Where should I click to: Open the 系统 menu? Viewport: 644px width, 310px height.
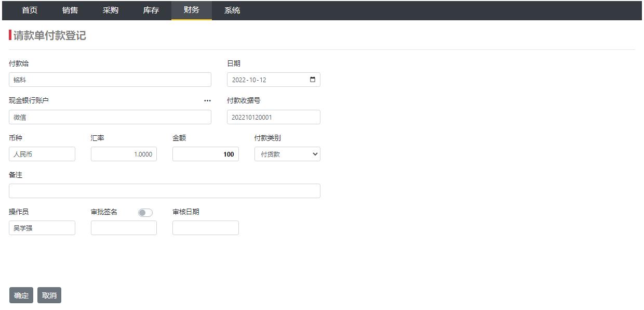[232, 10]
